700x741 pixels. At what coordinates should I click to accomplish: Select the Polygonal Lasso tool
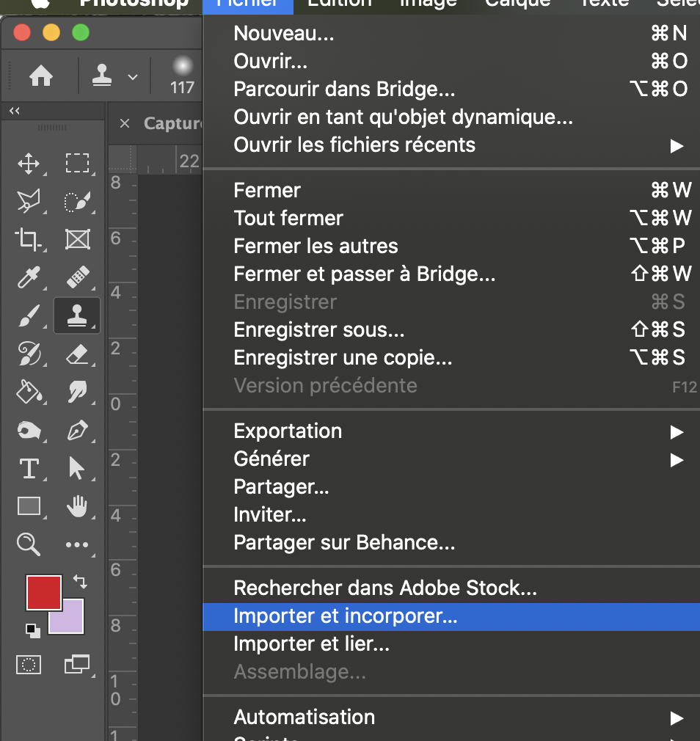[29, 201]
